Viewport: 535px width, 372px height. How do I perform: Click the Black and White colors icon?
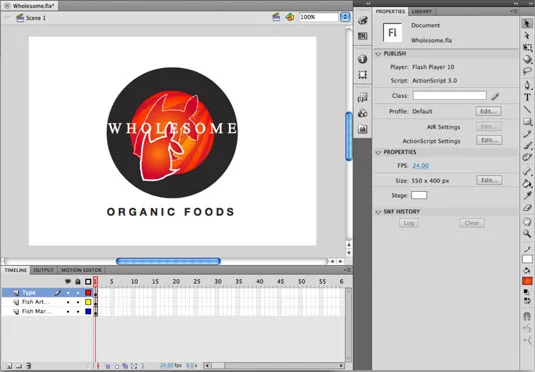coord(527,292)
